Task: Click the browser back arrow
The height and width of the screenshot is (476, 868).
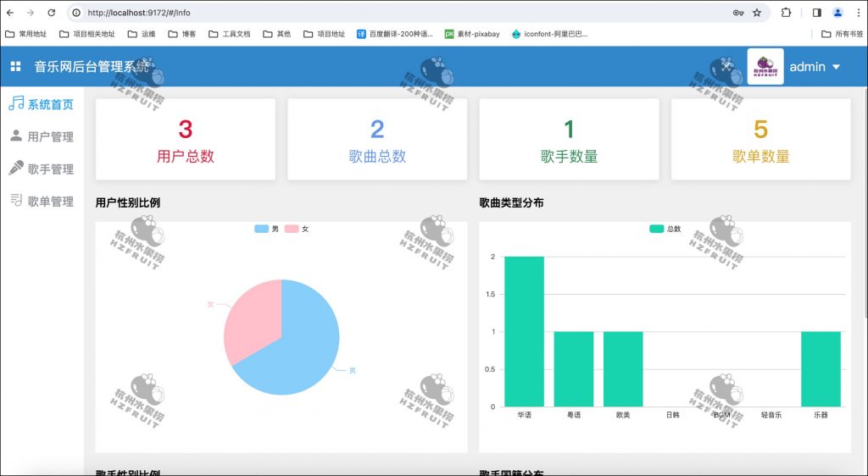Action: point(10,13)
